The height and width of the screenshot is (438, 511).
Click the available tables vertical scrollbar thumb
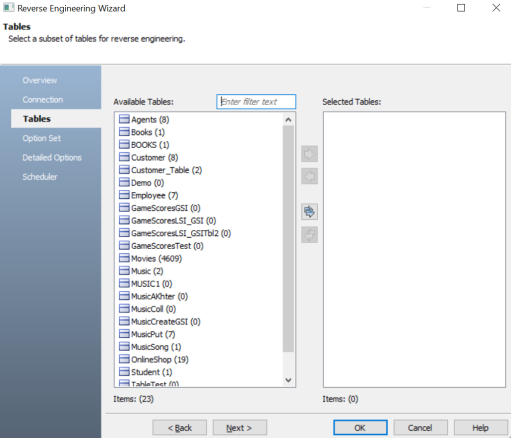click(x=288, y=239)
